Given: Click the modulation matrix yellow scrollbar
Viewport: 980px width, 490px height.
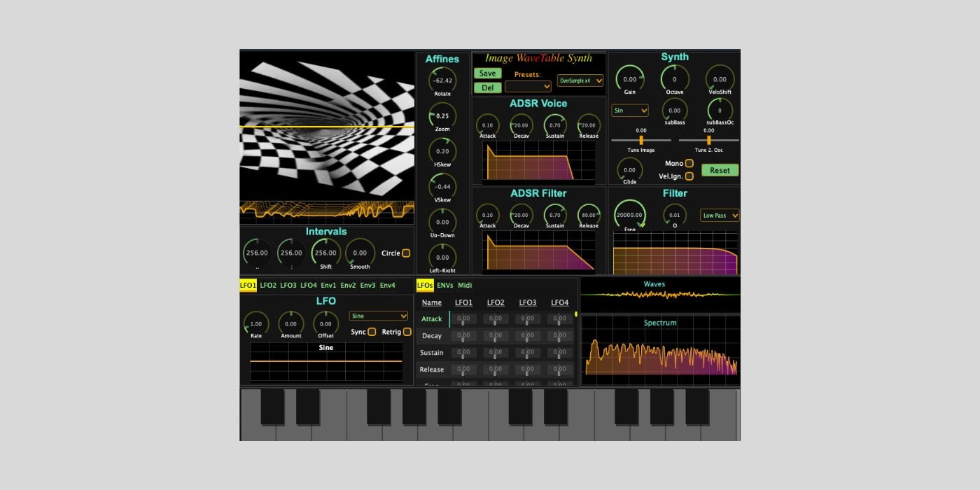Looking at the screenshot, I should coord(576,314).
